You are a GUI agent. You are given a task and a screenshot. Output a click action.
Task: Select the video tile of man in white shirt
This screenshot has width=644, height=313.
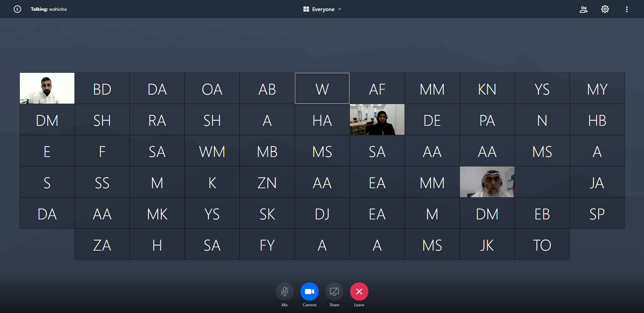[47, 88]
